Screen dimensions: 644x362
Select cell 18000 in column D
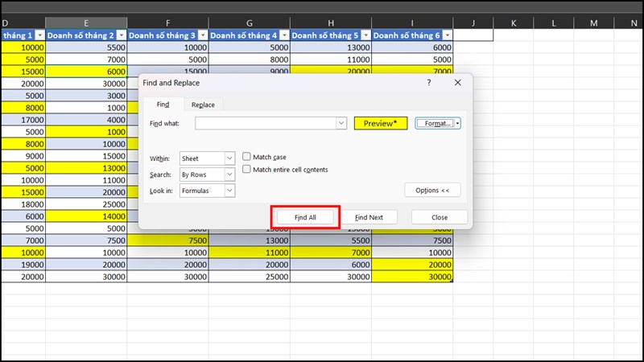point(23,204)
